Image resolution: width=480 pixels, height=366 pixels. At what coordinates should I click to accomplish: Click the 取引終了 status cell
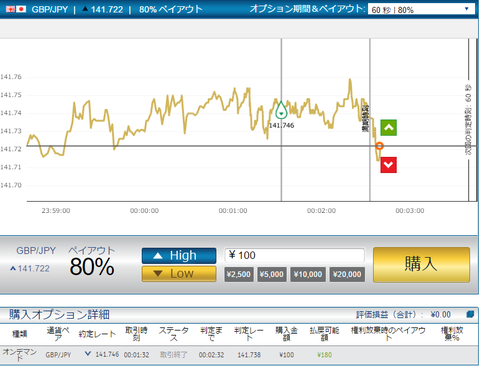click(x=173, y=355)
